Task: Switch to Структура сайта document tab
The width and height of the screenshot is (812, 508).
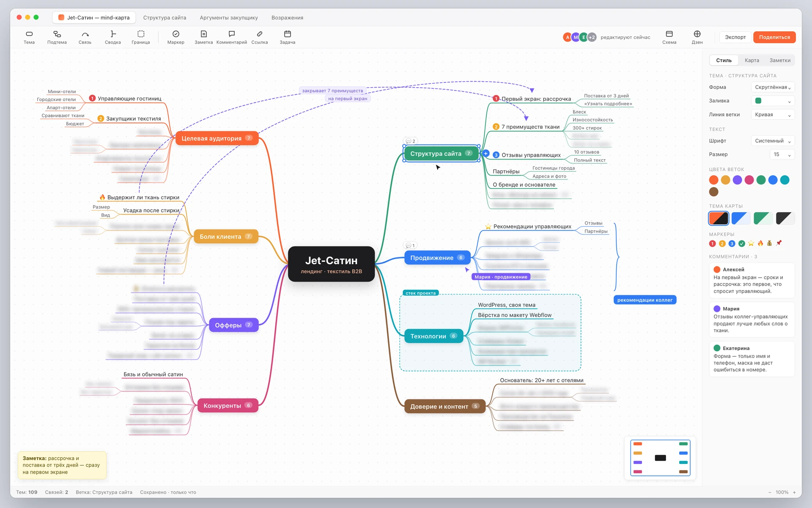Action: coord(165,18)
